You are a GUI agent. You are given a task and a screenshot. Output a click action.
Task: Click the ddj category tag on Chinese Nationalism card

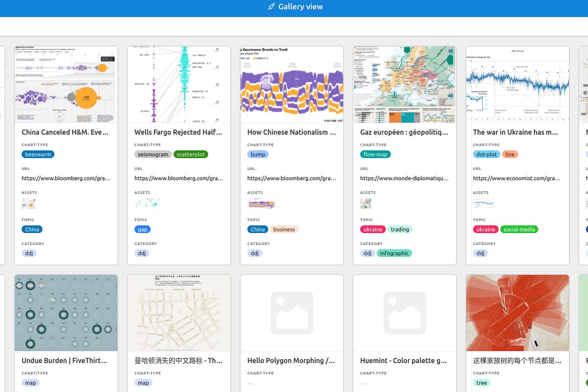point(255,253)
